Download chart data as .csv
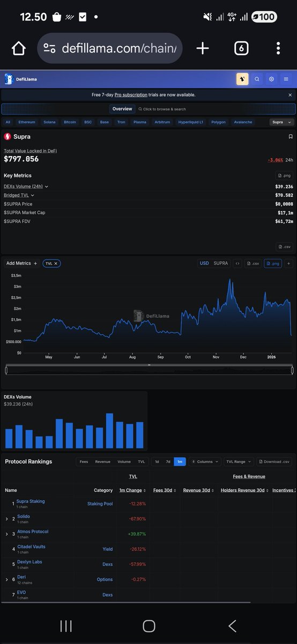Viewport: 297px width, 644px height. [254, 264]
